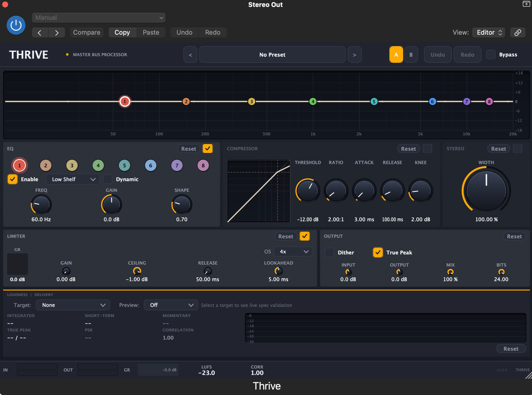Toggle the True Peak checkbox
Screen dimensions: 532x395
click(x=378, y=252)
